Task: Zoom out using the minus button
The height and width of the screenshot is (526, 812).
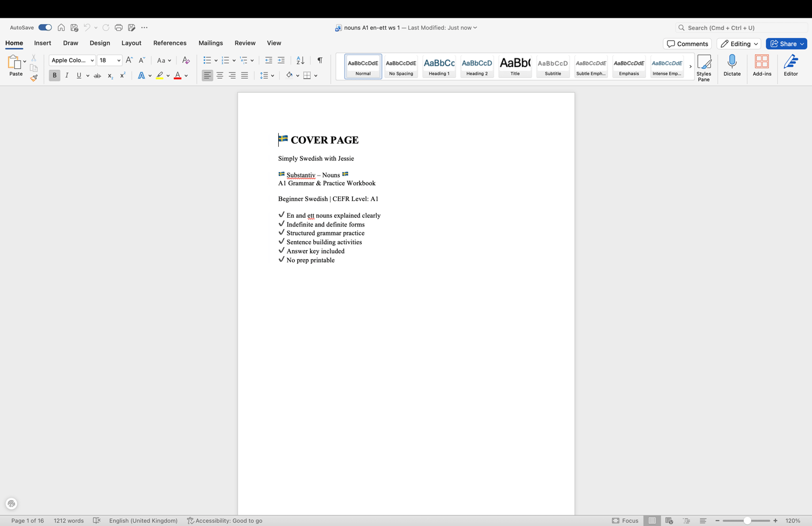Action: point(717,521)
